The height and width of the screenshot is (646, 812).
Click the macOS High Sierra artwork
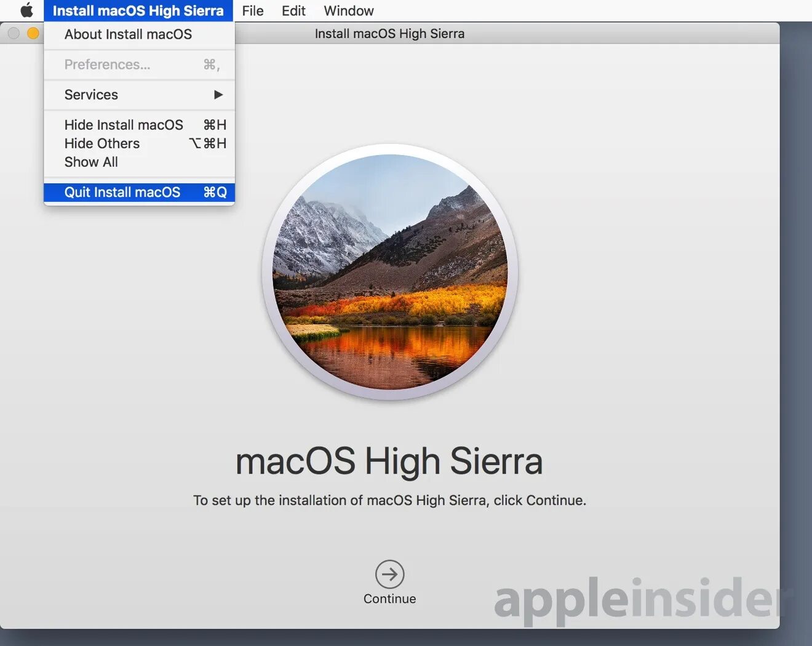coord(389,272)
